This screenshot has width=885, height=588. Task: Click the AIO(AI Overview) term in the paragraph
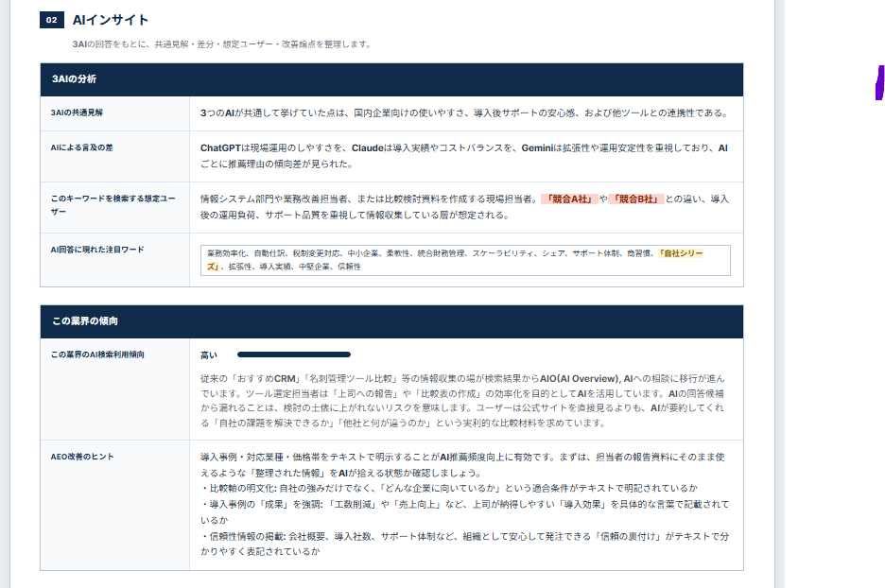[580, 379]
